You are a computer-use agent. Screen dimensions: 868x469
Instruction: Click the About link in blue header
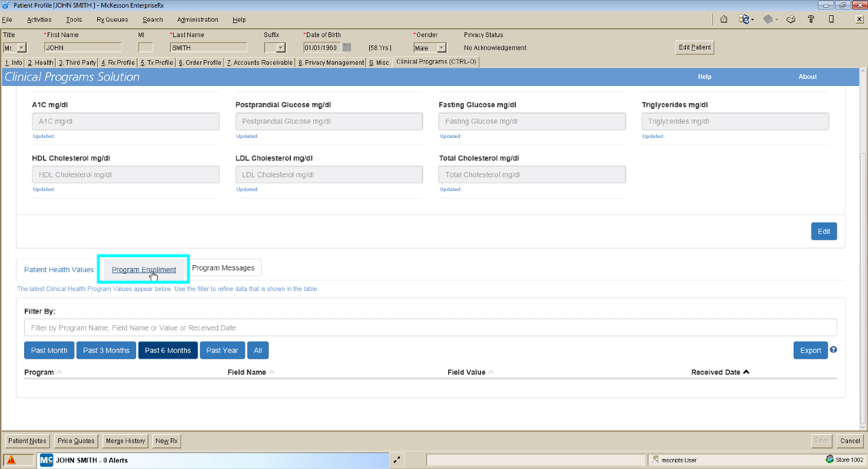pos(807,77)
